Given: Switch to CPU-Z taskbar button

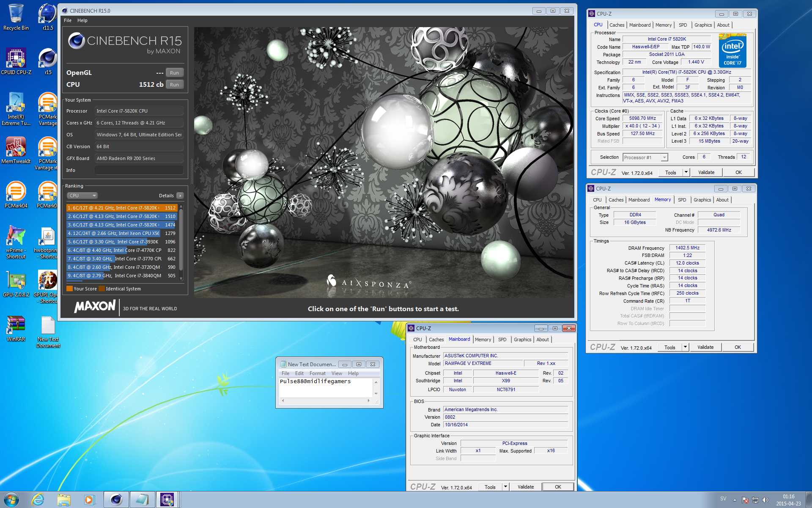Looking at the screenshot, I should coord(167,500).
